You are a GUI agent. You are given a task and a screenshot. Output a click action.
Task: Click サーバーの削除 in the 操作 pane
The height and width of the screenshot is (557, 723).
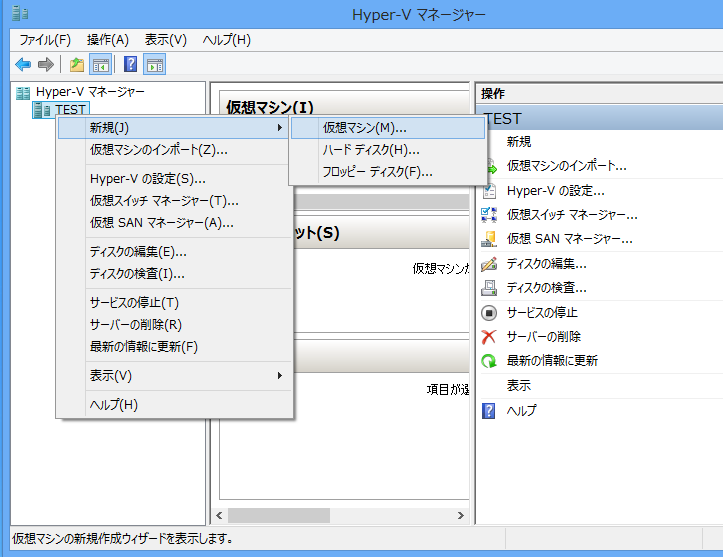click(x=544, y=337)
